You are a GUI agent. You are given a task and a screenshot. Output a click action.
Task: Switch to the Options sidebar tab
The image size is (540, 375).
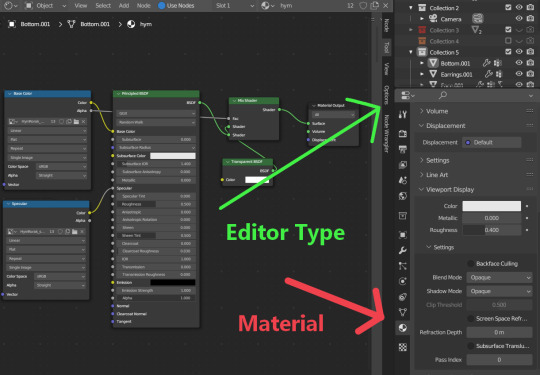click(386, 95)
